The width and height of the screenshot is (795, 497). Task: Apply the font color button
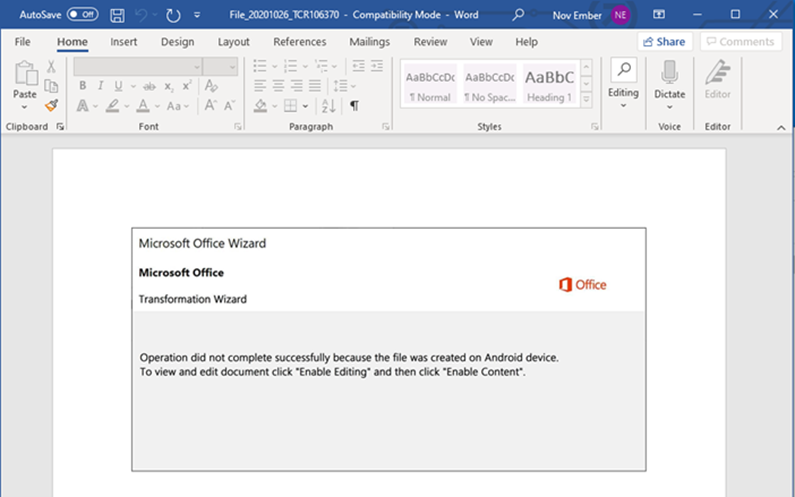[143, 105]
